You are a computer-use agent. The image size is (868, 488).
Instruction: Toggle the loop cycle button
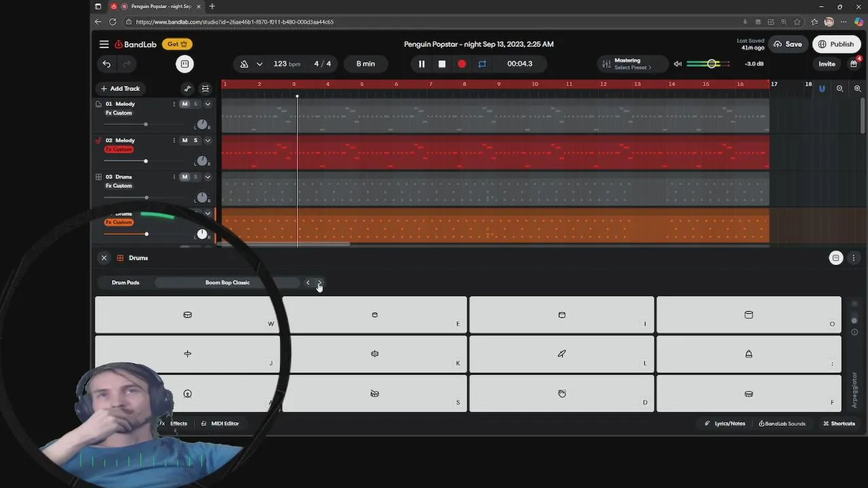pyautogui.click(x=482, y=64)
